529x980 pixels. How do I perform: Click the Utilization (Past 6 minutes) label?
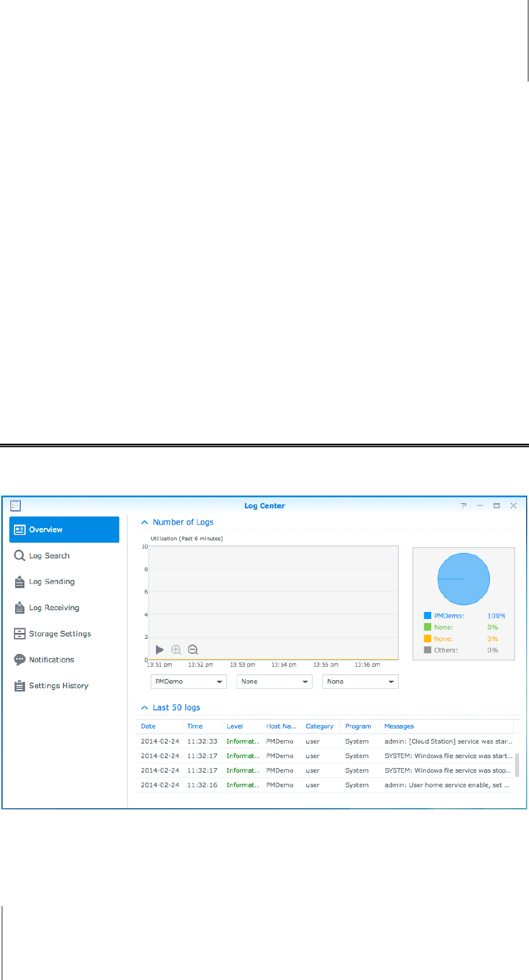coord(187,539)
